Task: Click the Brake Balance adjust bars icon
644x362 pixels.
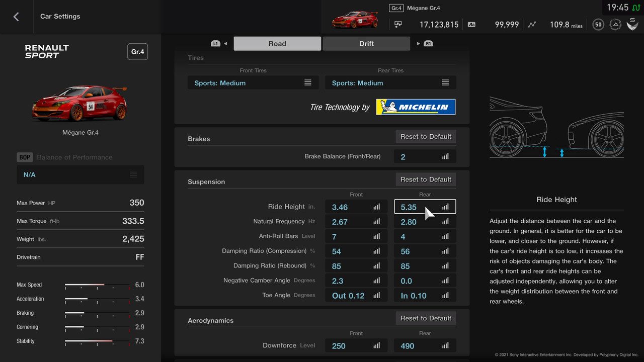Action: coord(445,157)
